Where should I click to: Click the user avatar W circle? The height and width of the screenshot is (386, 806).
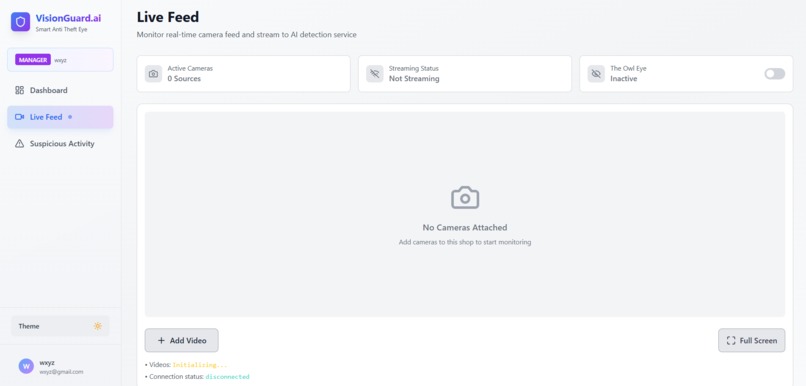26,366
